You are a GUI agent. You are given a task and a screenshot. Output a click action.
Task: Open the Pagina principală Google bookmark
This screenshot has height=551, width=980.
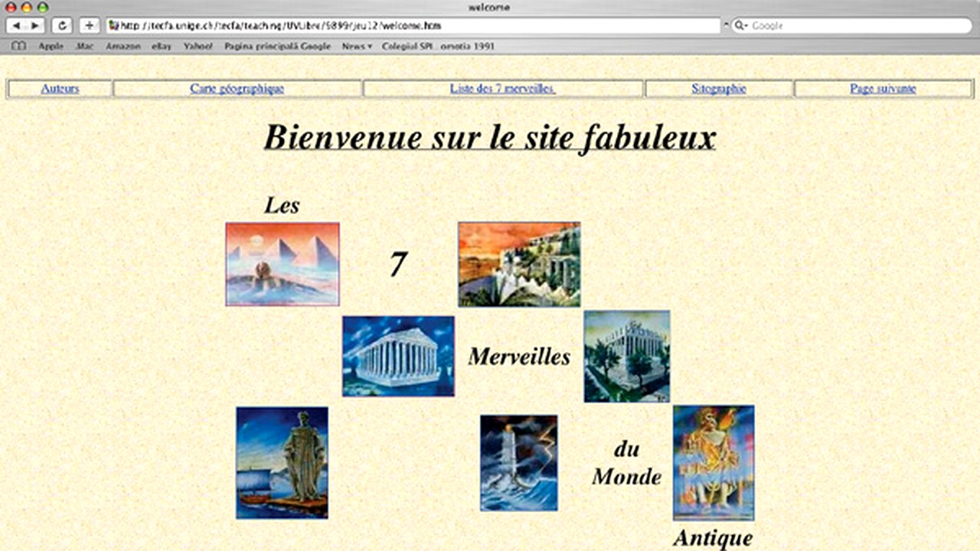(x=277, y=47)
